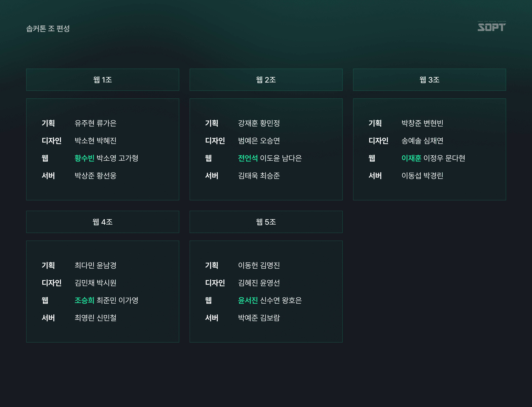Open the 웹 4조 header box
This screenshot has height=407, width=532.
tap(102, 222)
